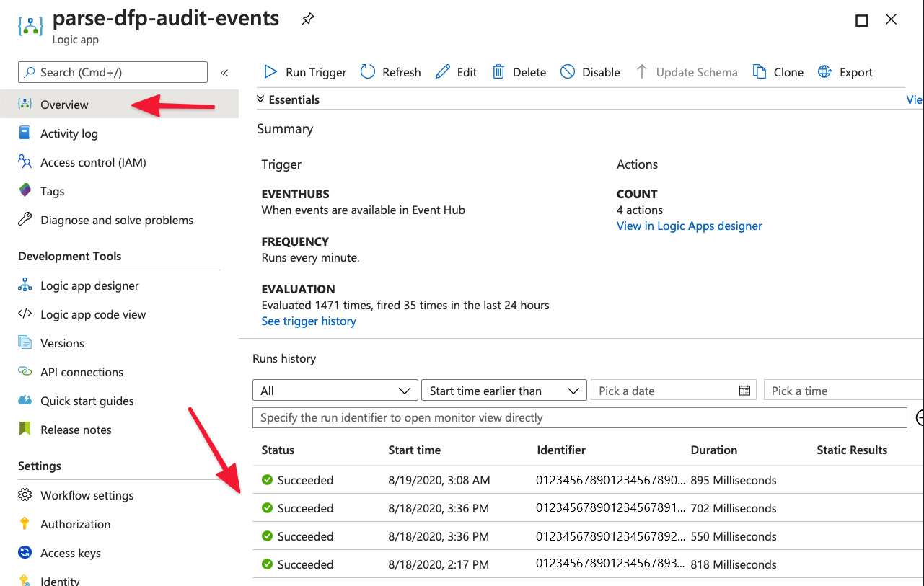The width and height of the screenshot is (924, 586).
Task: Click the code view brackets icon
Action: coord(25,314)
